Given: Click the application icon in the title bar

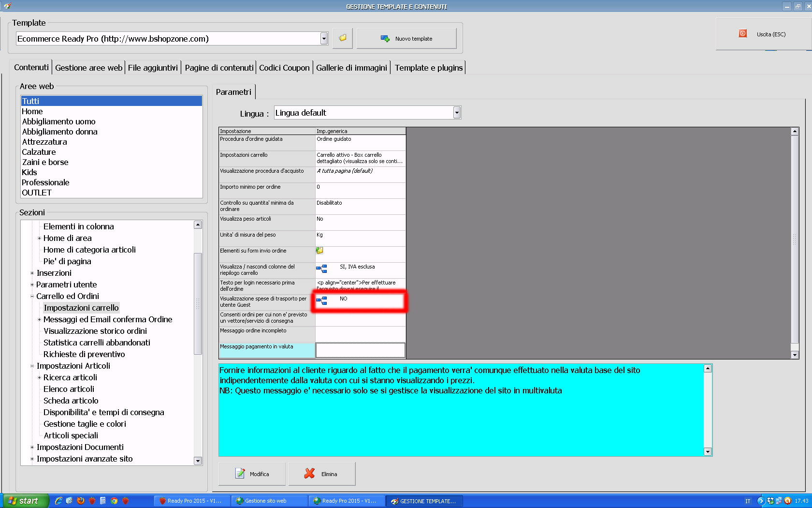Looking at the screenshot, I should point(7,6).
